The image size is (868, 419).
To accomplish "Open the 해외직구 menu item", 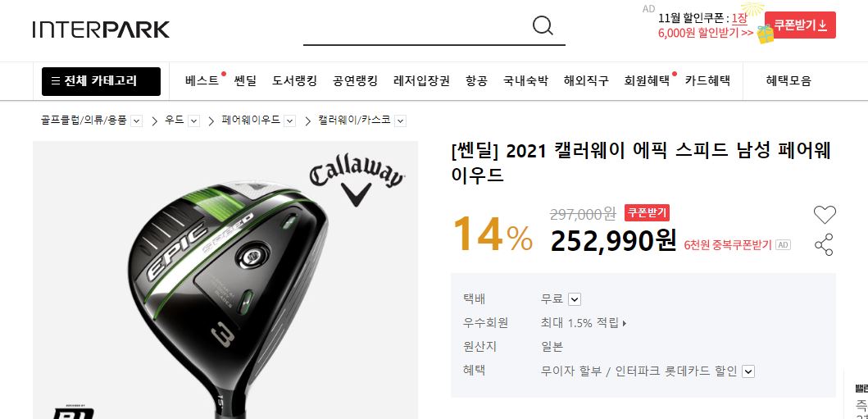I will click(586, 81).
